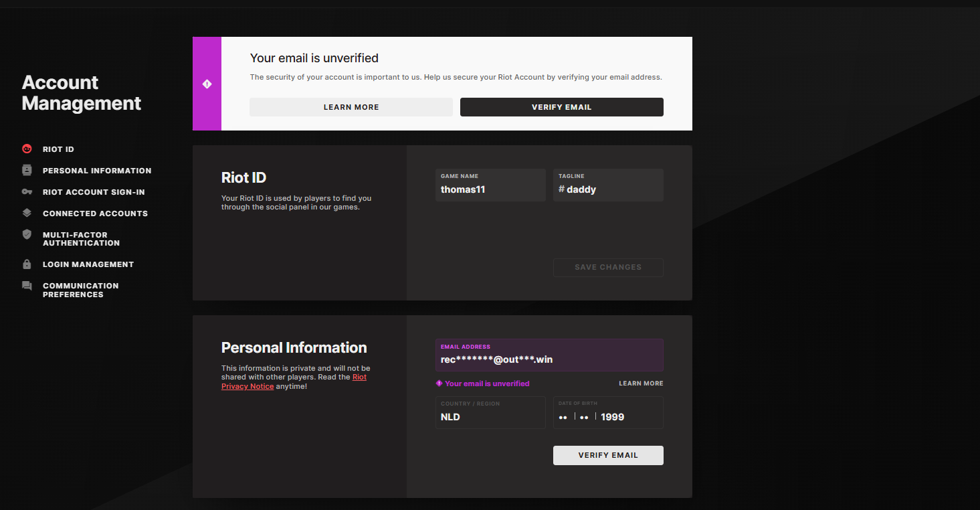Click the warning icon beside 'Your email is unverified'

[x=439, y=384]
